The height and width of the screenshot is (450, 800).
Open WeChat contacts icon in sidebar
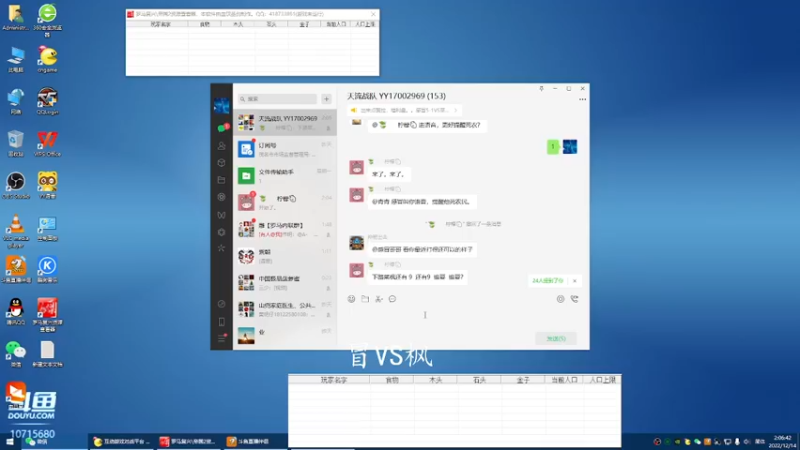point(221,146)
